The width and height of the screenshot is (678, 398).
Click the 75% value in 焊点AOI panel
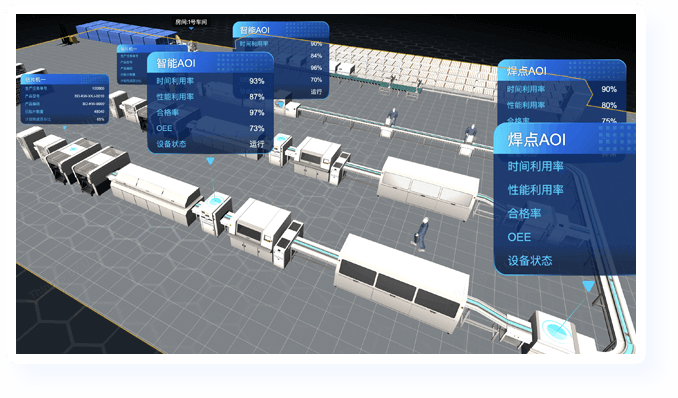(609, 121)
